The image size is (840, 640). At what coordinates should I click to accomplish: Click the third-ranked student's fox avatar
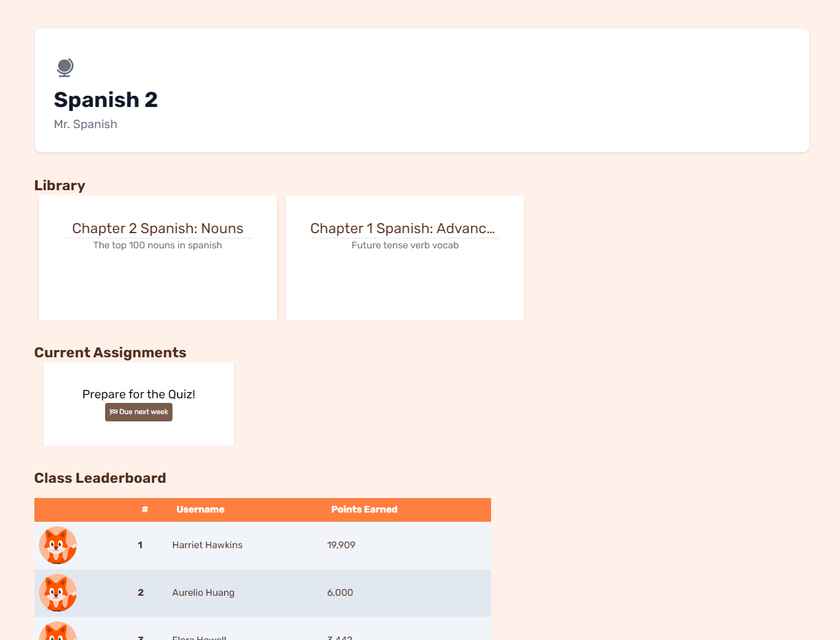[58, 632]
